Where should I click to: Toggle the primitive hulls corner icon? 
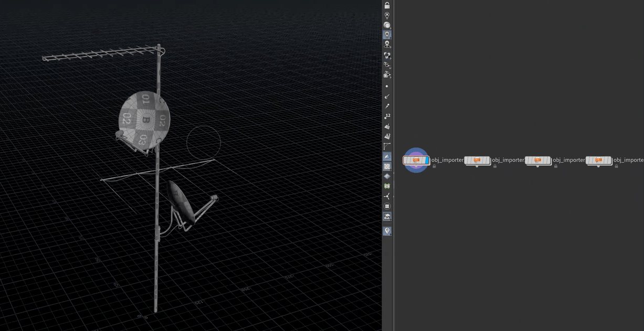tap(387, 146)
